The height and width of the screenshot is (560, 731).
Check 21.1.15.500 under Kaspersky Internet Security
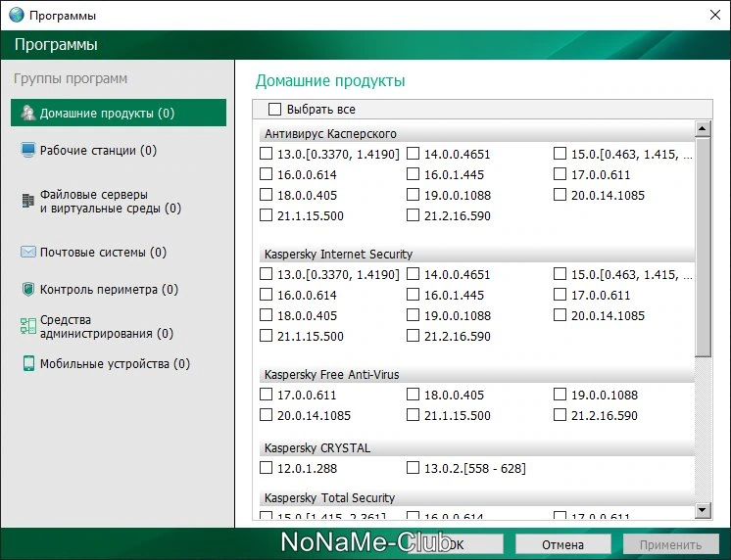coord(266,336)
